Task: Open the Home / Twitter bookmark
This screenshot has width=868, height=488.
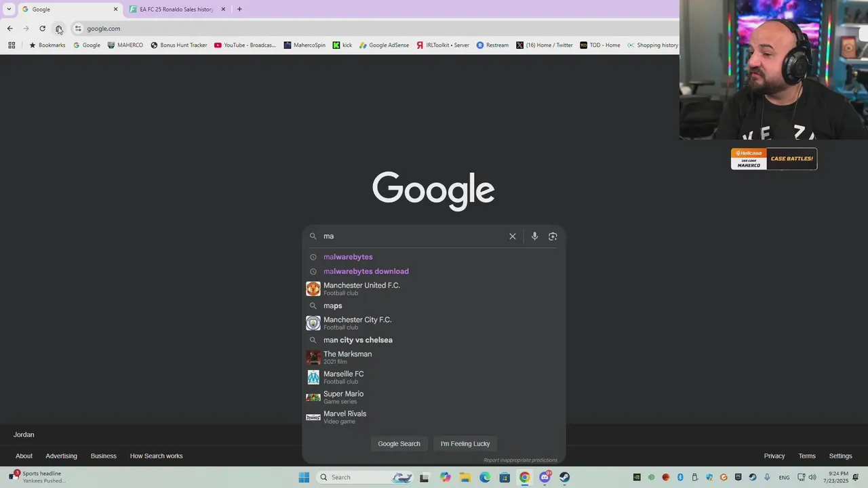Action: pos(545,45)
